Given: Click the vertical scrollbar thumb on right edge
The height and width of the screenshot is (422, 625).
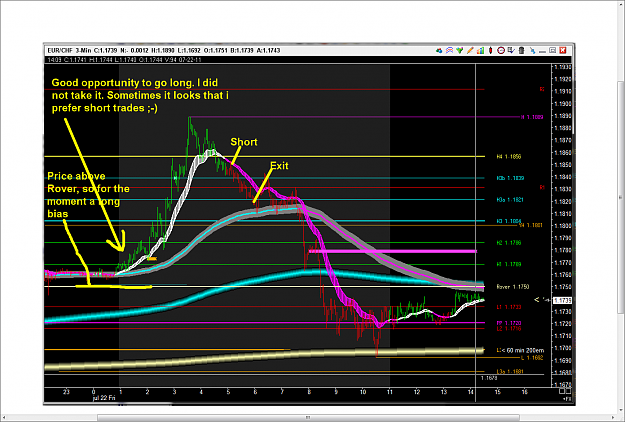Looking at the screenshot, I should 621,197.
